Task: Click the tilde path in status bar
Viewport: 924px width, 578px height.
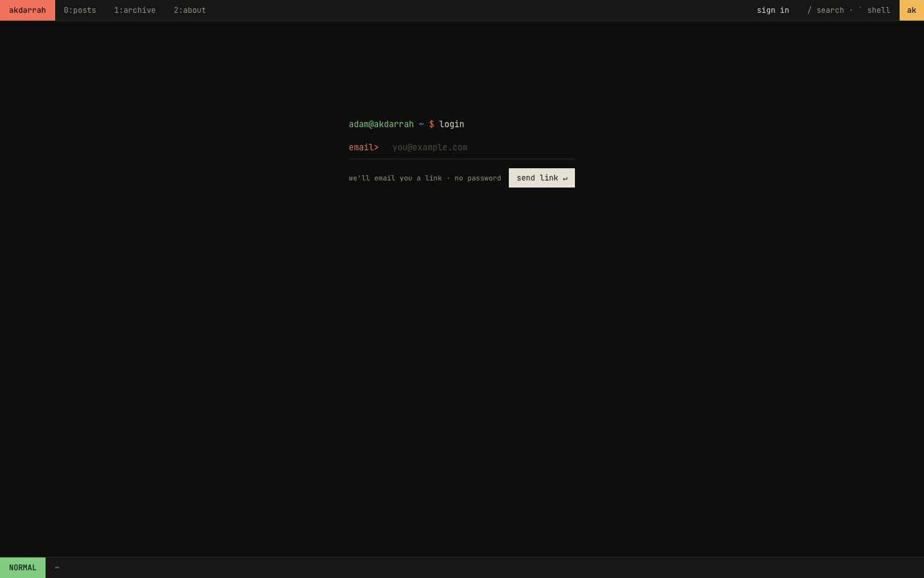Action: pos(57,568)
